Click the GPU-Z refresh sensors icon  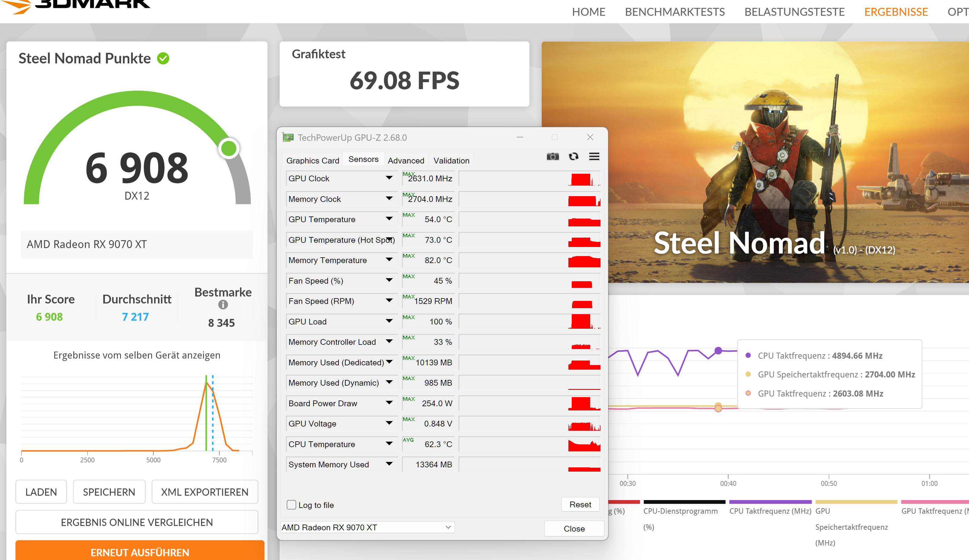point(573,156)
